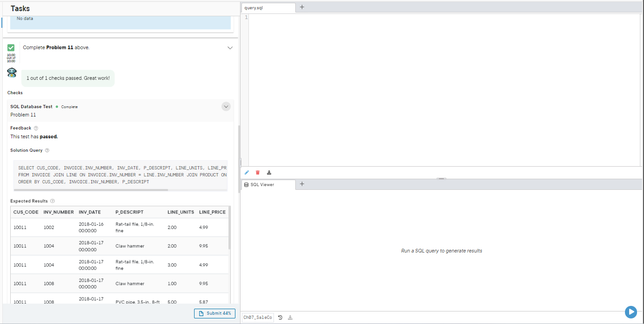Click the Expected Results table vertical scrollbar

[x=230, y=227]
